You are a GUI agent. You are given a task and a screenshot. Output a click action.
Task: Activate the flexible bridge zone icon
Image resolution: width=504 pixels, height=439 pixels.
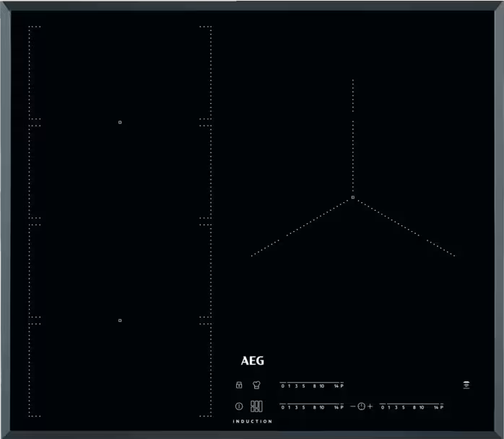click(x=256, y=407)
